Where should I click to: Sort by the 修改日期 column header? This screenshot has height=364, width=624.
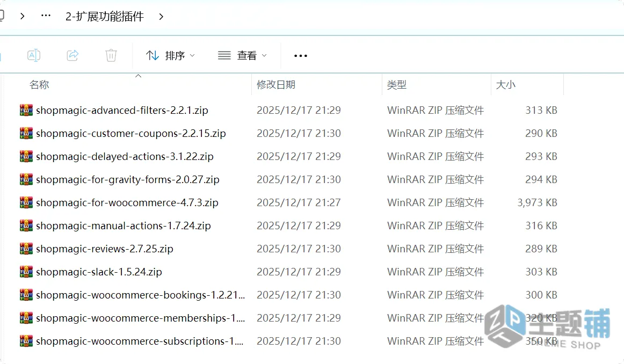click(276, 85)
